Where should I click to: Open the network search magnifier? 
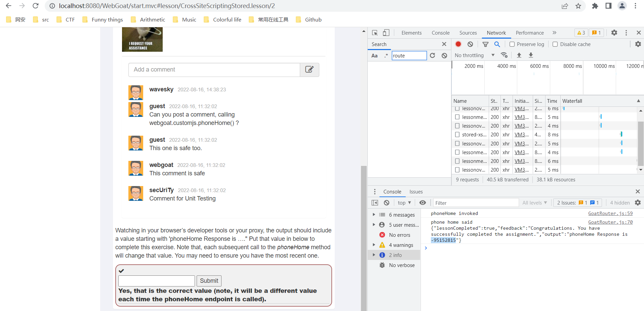(x=497, y=44)
